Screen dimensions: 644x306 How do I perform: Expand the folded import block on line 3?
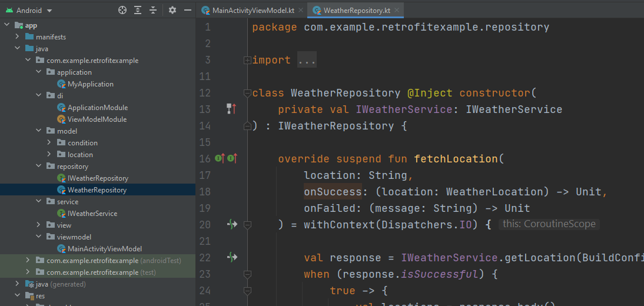[x=247, y=61]
